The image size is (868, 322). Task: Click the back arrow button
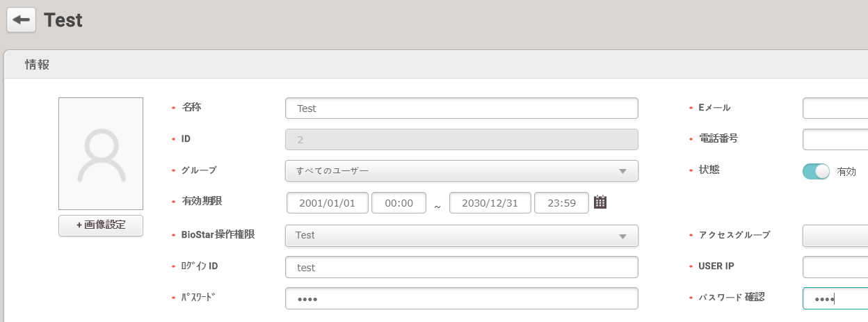[21, 20]
